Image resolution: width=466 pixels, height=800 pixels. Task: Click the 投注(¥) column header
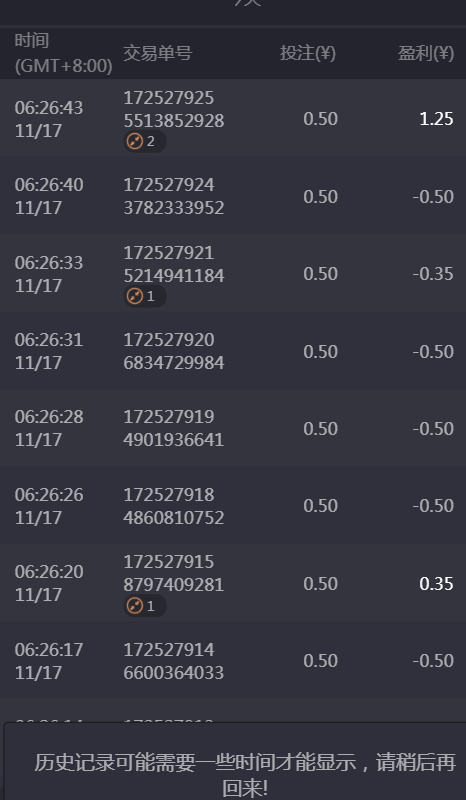tap(308, 53)
